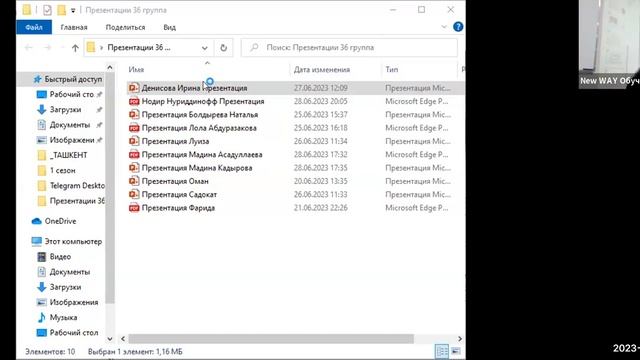Sort by the Тип column header
Image resolution: width=640 pixels, height=360 pixels.
click(x=391, y=70)
